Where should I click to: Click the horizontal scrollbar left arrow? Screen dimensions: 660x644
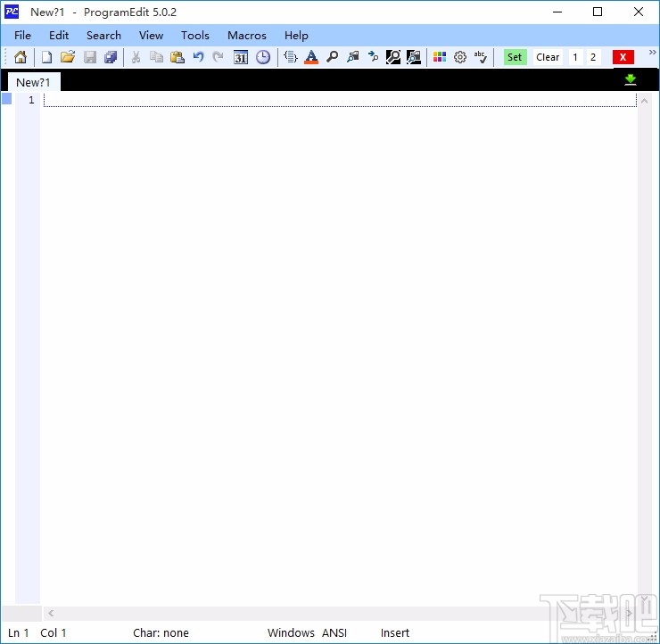[x=51, y=614]
